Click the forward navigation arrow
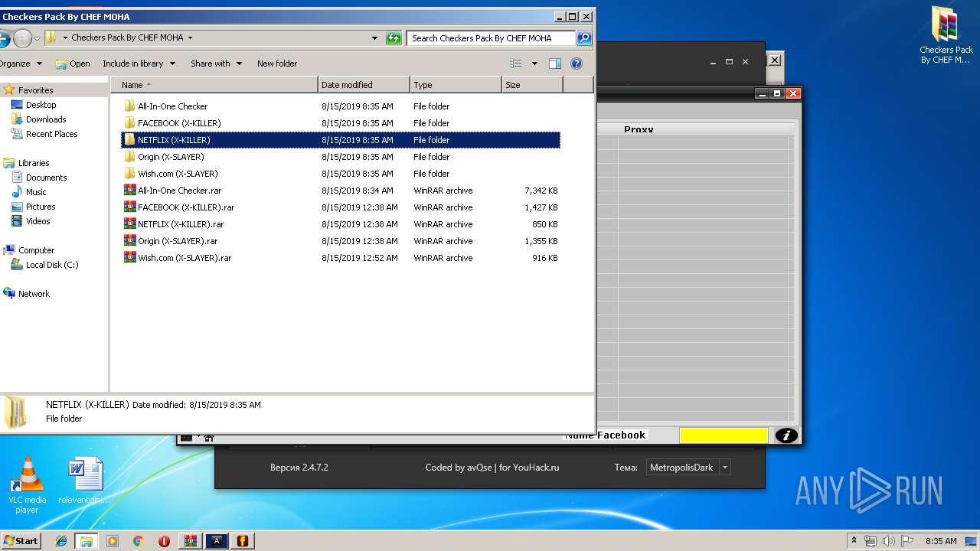Image resolution: width=980 pixels, height=551 pixels. [x=22, y=37]
